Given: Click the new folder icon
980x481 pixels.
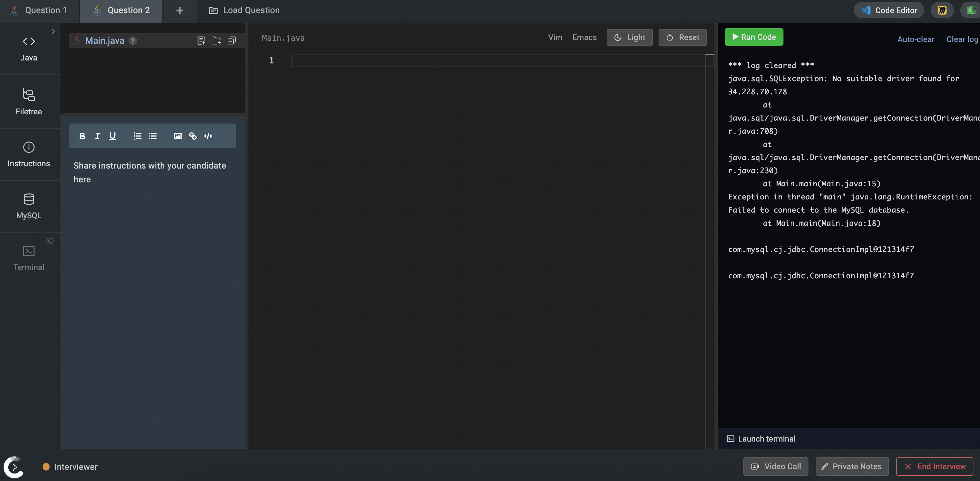Looking at the screenshot, I should (x=217, y=41).
